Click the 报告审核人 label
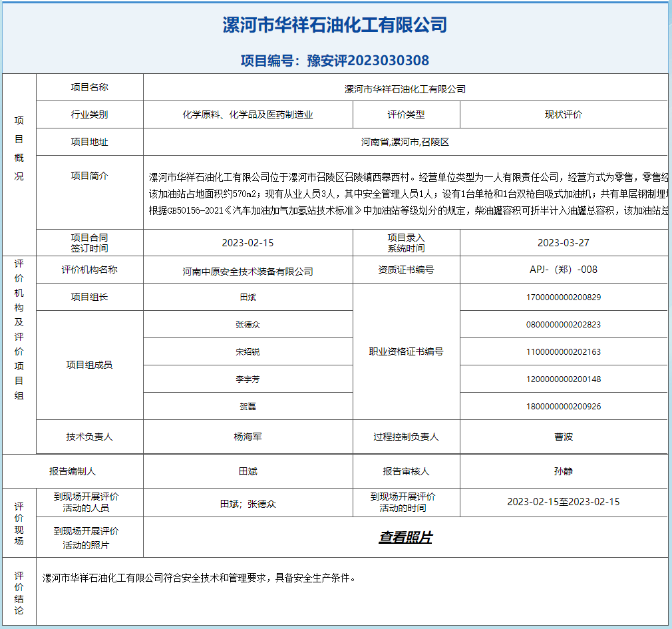Viewport: 672px width, 629px height. tap(406, 471)
